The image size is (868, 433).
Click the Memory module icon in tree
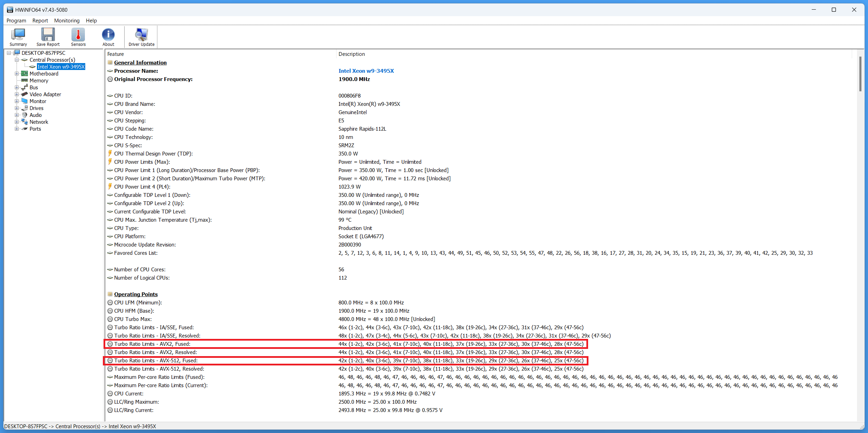click(x=25, y=80)
